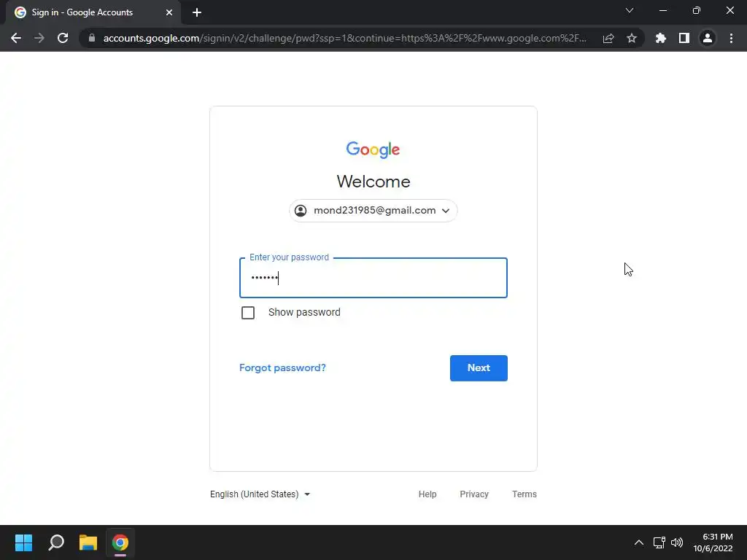Open the Windows Start menu

coord(23,542)
